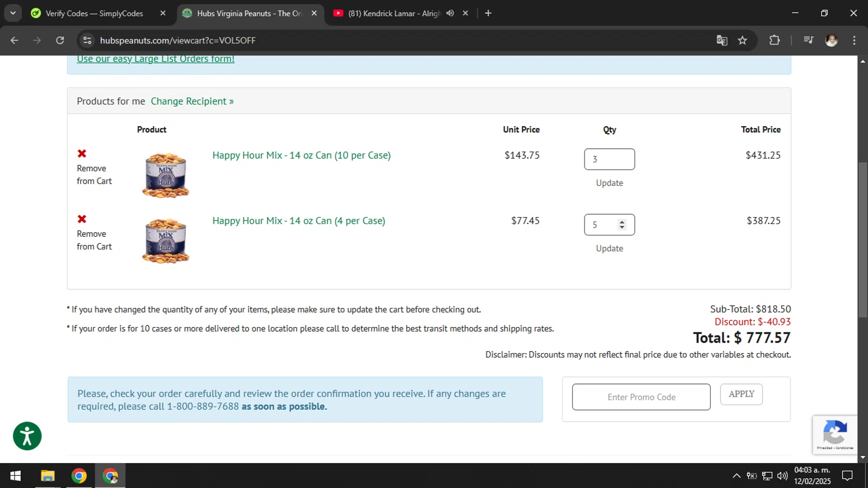
Task: Click the Sub-Total: $818.50 text
Action: [x=751, y=309]
